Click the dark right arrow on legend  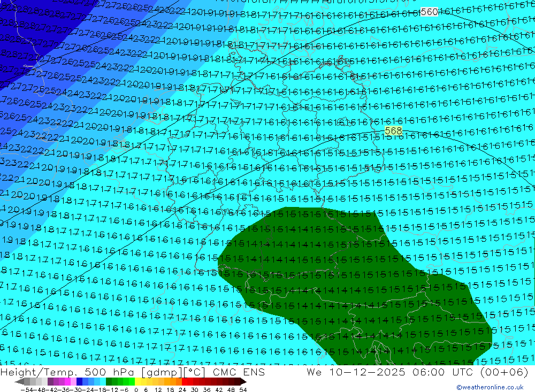[243, 382]
